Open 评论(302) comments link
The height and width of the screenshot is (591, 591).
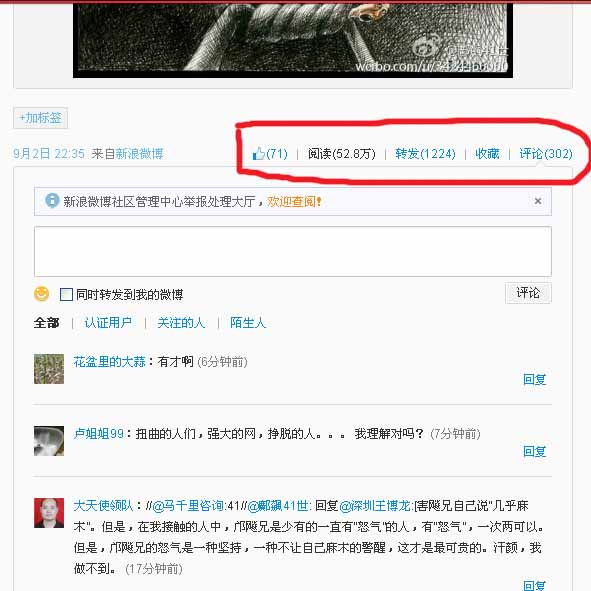coord(546,154)
